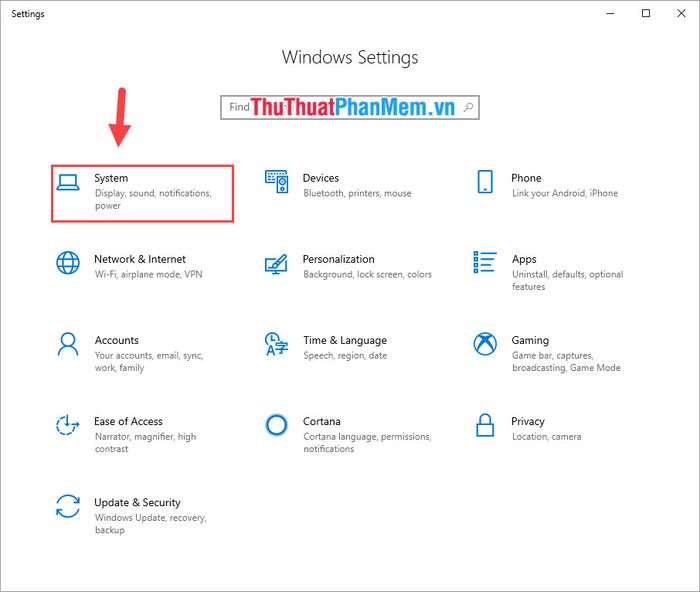Screen dimensions: 700x592
Task: Open the Apps settings title
Action: (x=524, y=259)
